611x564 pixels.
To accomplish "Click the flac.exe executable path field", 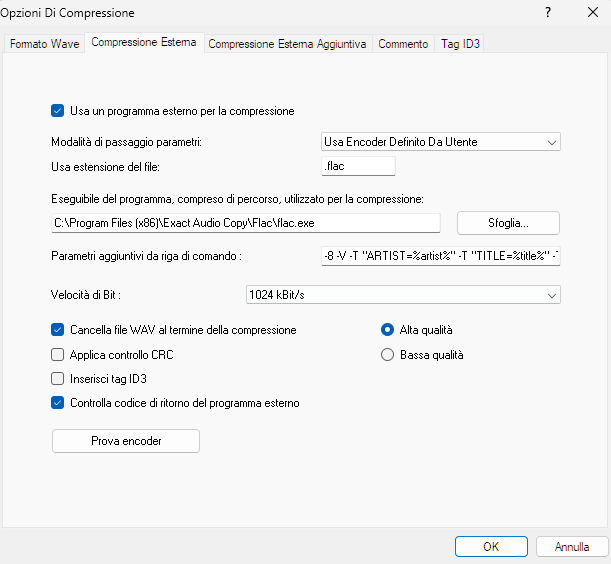I will pos(245,222).
